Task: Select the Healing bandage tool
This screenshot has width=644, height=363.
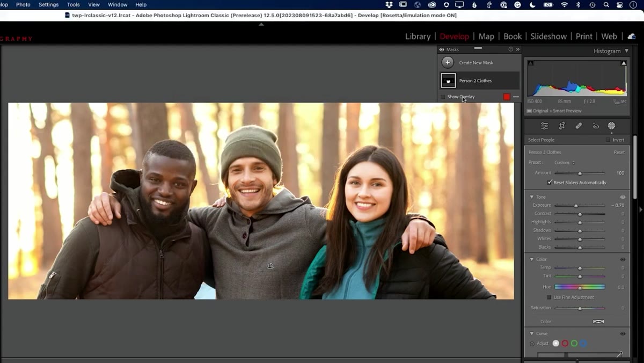Action: point(579,126)
